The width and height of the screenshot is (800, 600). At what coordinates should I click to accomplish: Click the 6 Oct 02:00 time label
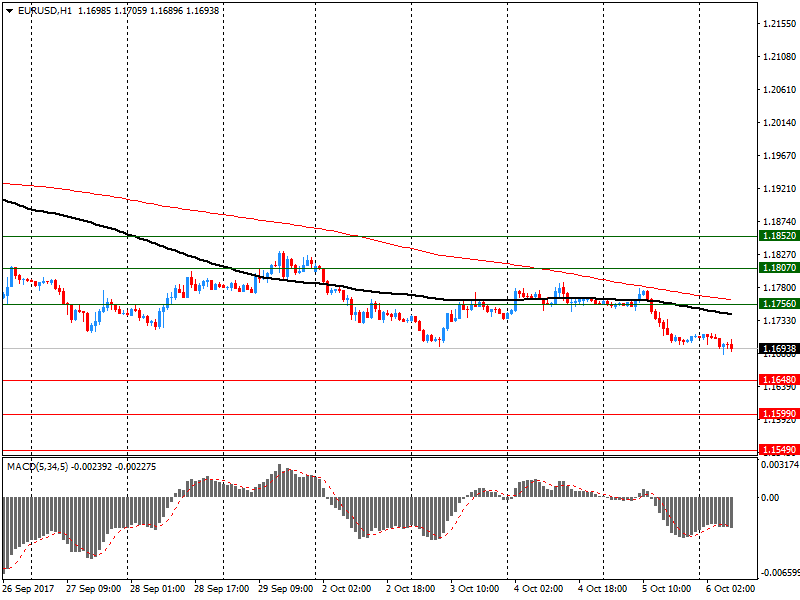[x=731, y=589]
